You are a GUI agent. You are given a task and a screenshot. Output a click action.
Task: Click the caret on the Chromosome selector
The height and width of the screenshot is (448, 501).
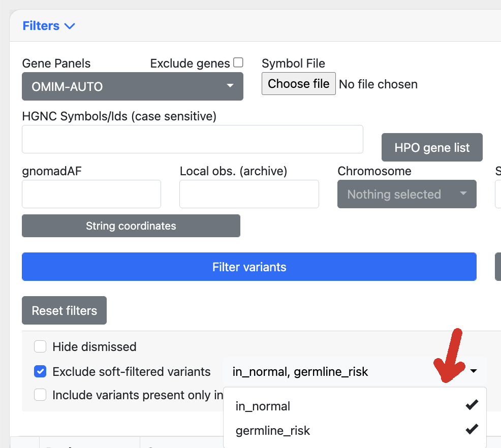pyautogui.click(x=463, y=194)
